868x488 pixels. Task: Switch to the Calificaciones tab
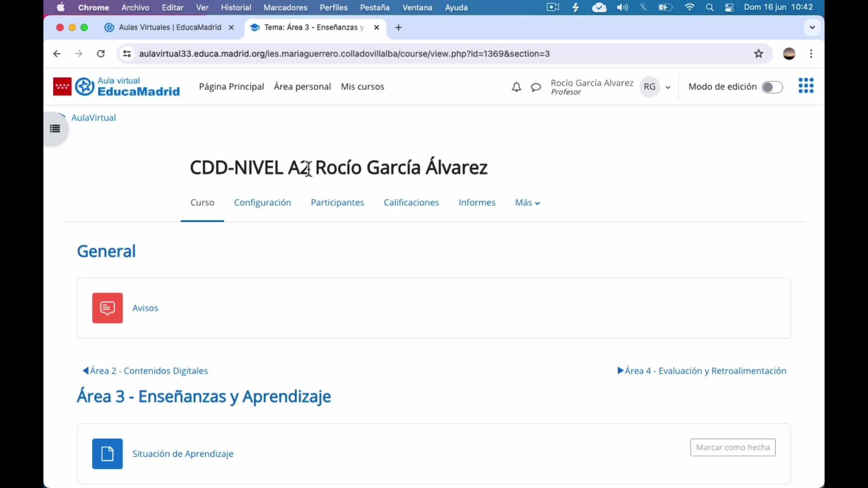[x=411, y=203]
